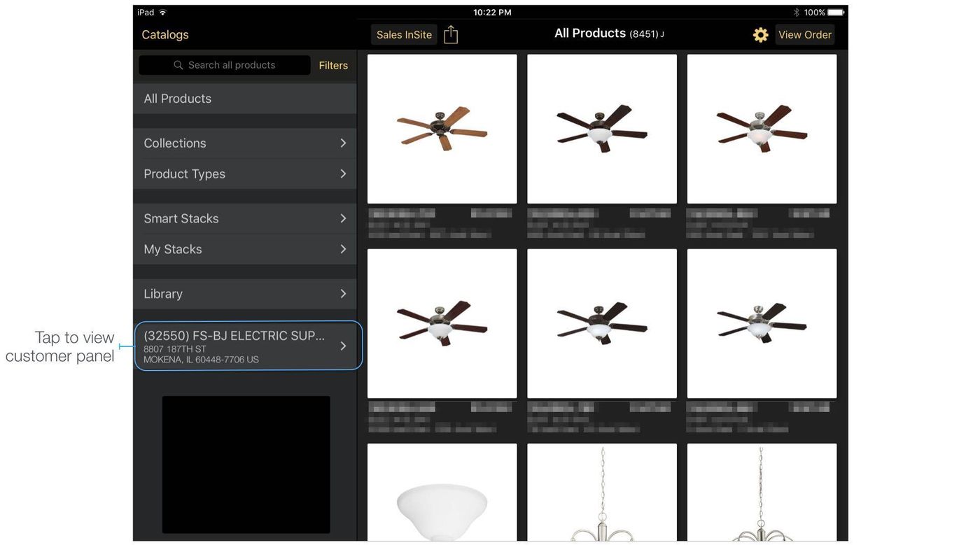Check the Bluetooth status icon
This screenshot has height=545, width=980.
[797, 13]
